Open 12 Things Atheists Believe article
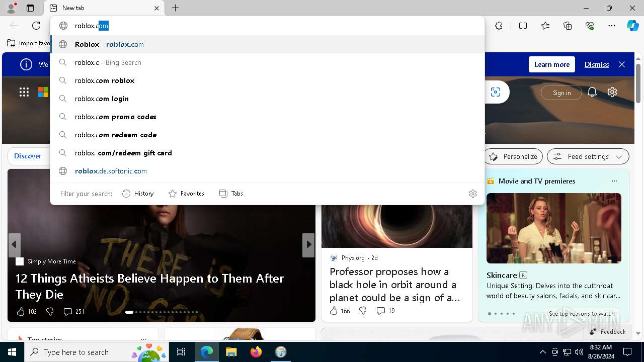 point(149,286)
